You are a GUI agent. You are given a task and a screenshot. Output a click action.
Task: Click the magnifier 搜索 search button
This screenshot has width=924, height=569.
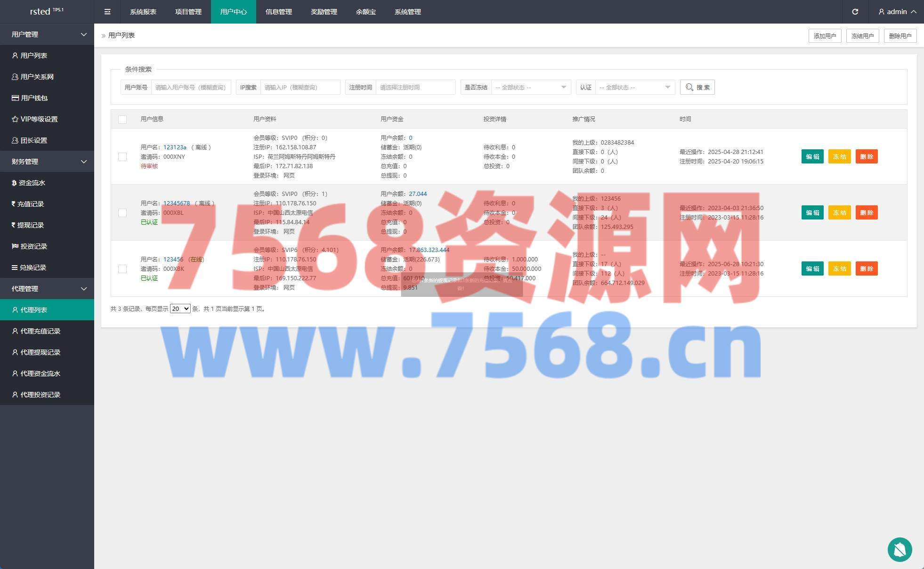697,87
